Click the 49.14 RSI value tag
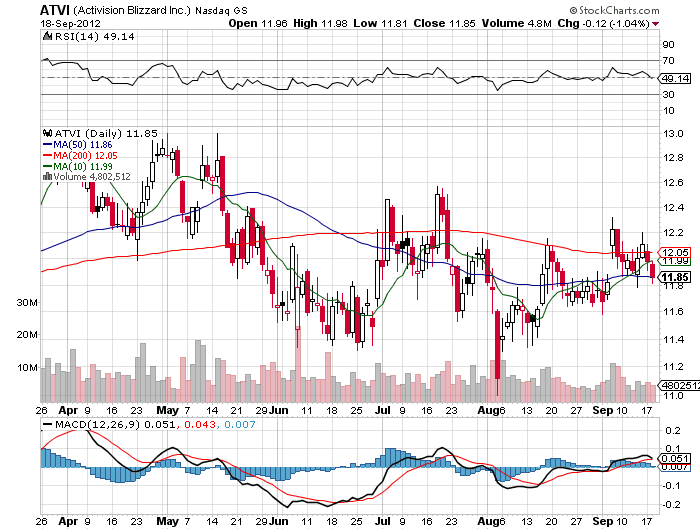This screenshot has height=530, width=700. tap(675, 79)
